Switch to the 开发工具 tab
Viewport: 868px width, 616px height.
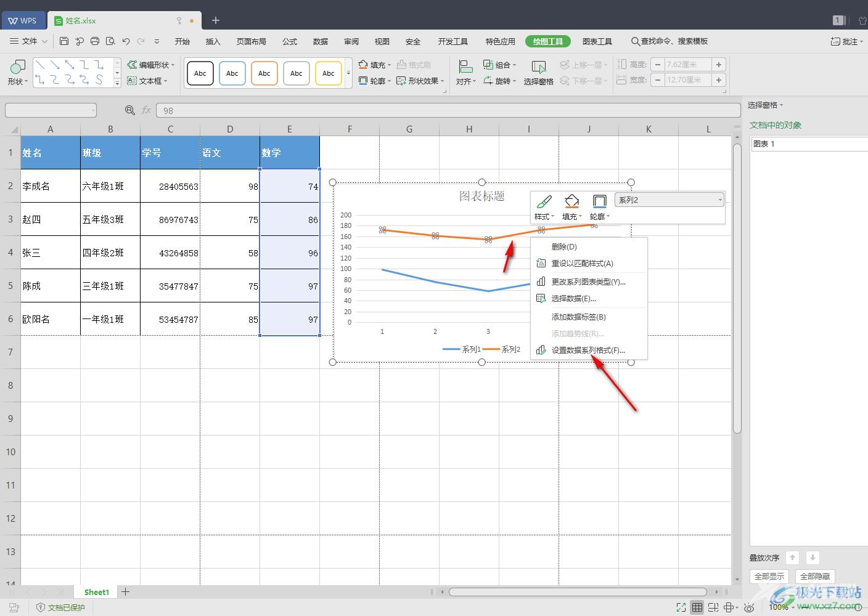point(453,41)
